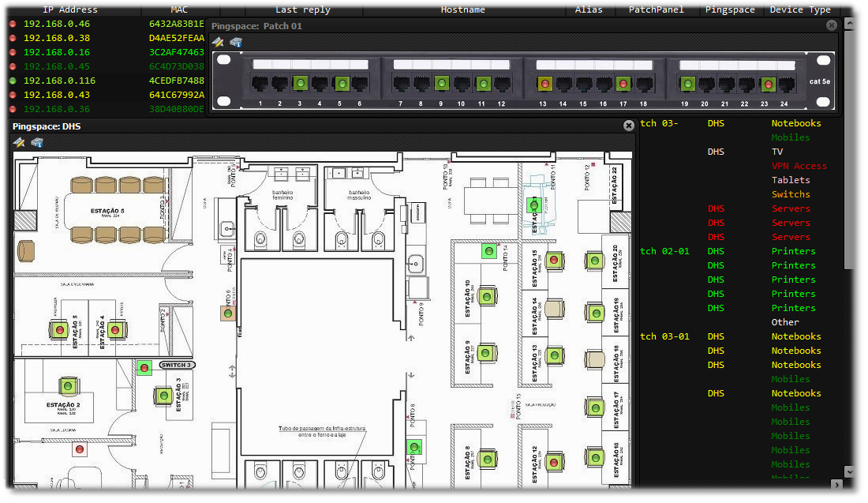Select the tch 02-01 patch panel cell

[665, 251]
